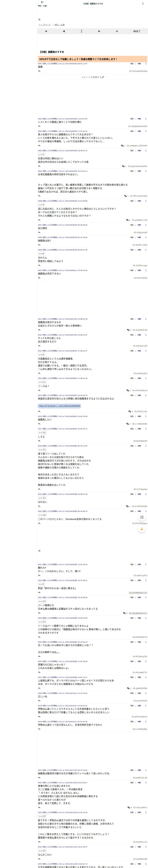Screen dimensions: 148x868
Task: Go to the next page arrow
Action: click(x=99, y=31)
